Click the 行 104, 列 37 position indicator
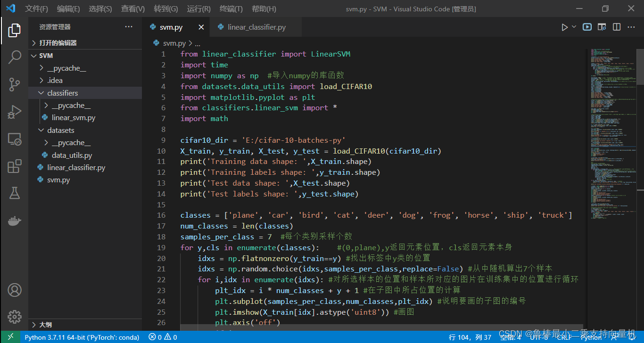The image size is (644, 343). click(x=470, y=337)
